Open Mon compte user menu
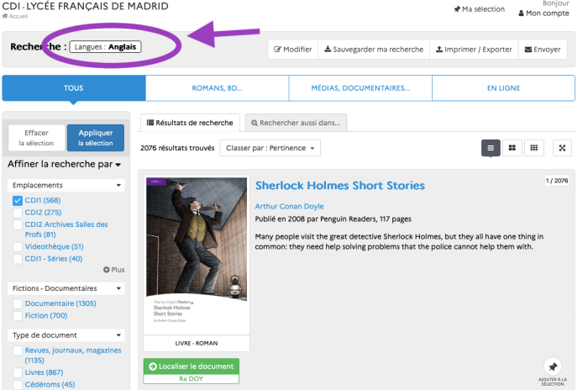The height and width of the screenshot is (390, 588). pos(546,13)
